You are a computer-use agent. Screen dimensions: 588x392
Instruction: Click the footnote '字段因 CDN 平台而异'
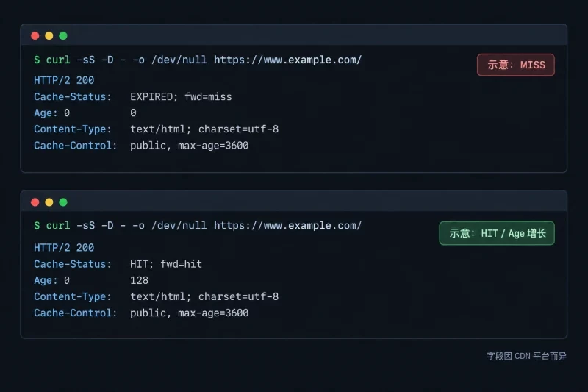526,356
